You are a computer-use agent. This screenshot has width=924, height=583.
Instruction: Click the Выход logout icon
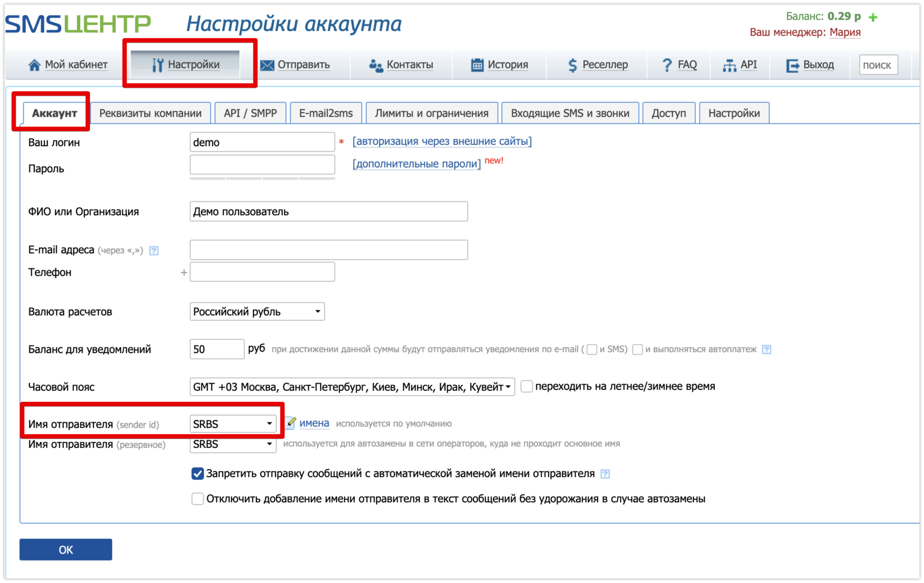[x=792, y=65]
